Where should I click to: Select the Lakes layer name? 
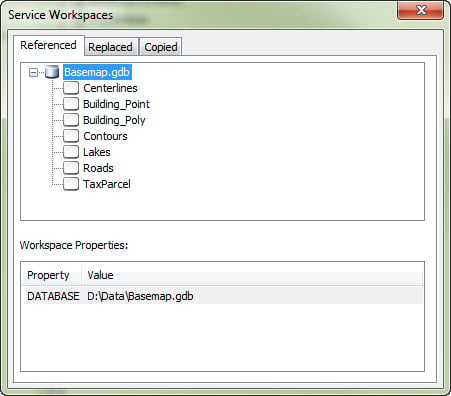[97, 152]
